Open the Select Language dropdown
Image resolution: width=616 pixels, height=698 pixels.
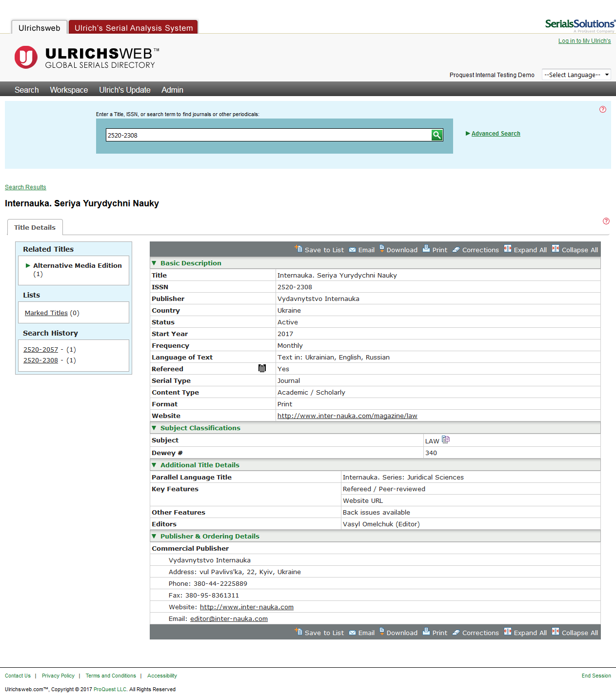point(576,75)
